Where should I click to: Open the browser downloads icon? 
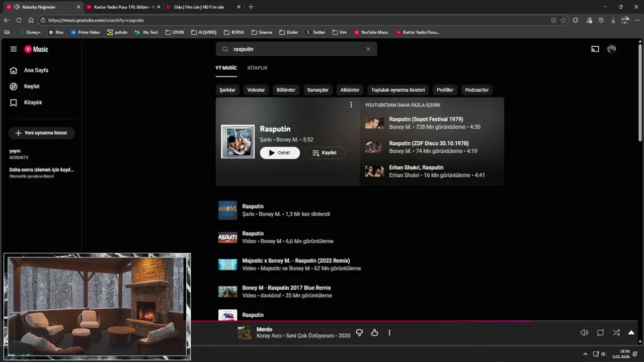(613, 20)
